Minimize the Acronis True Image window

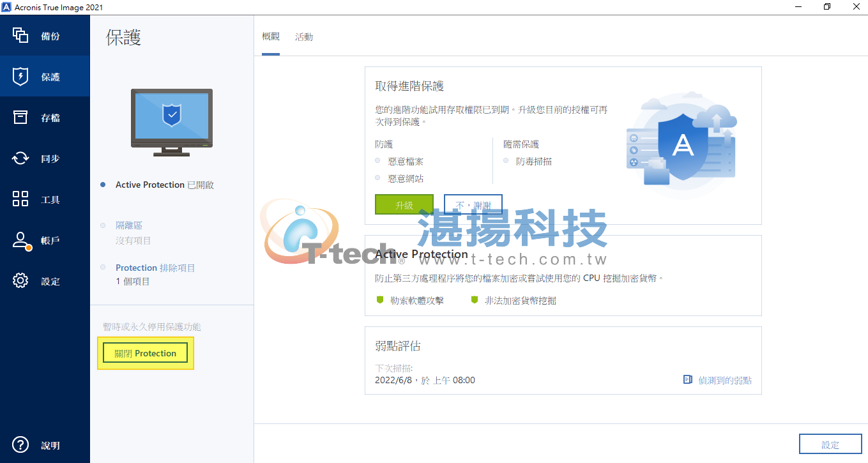799,7
